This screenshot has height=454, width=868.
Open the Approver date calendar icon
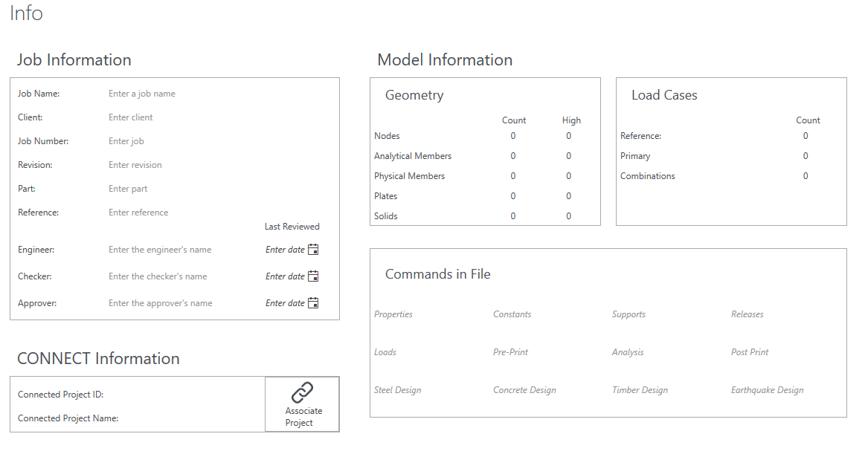[x=313, y=302]
